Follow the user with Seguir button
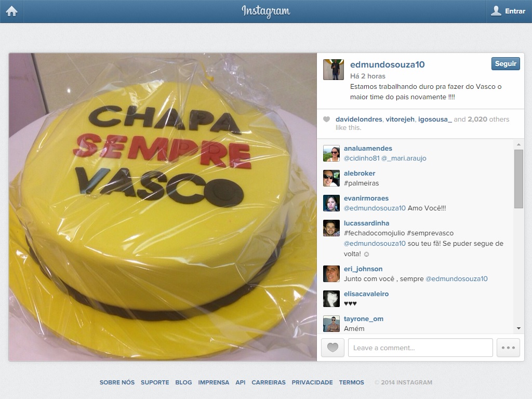This screenshot has height=399, width=532. tap(506, 64)
